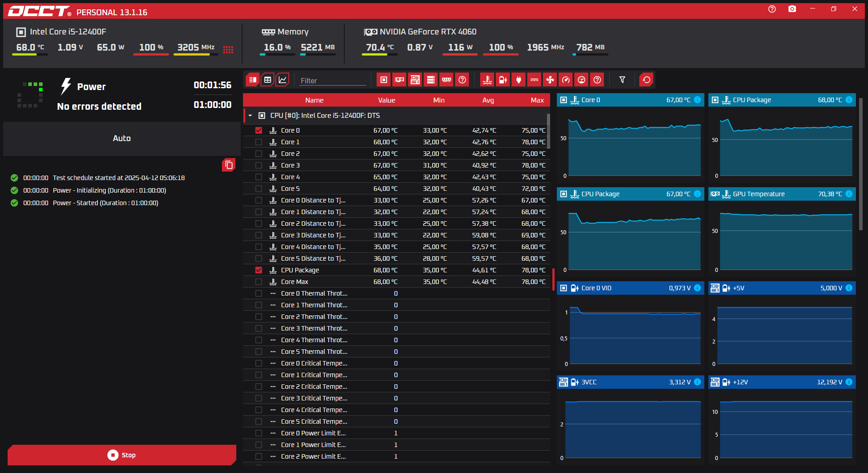Click the Auto mode button

[x=122, y=138]
